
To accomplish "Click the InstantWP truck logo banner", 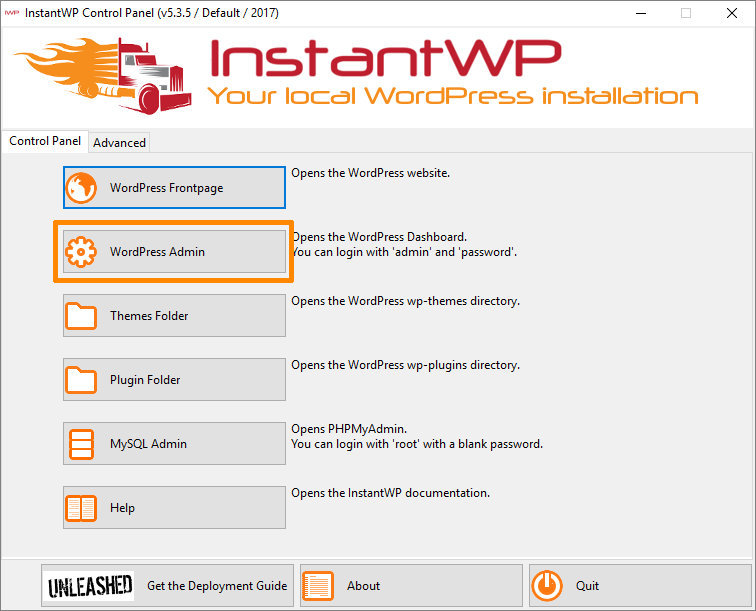I will pos(102,75).
